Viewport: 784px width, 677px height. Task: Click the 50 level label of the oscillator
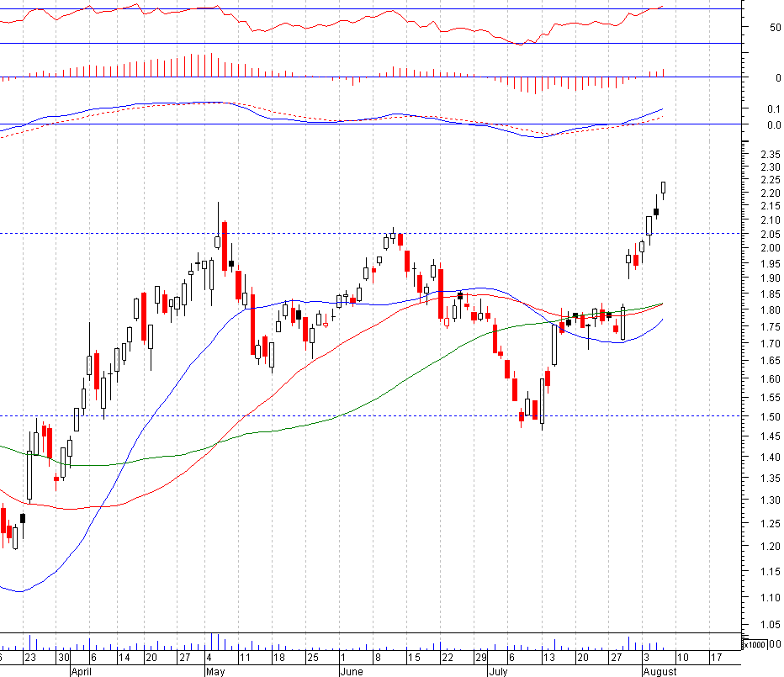click(775, 27)
